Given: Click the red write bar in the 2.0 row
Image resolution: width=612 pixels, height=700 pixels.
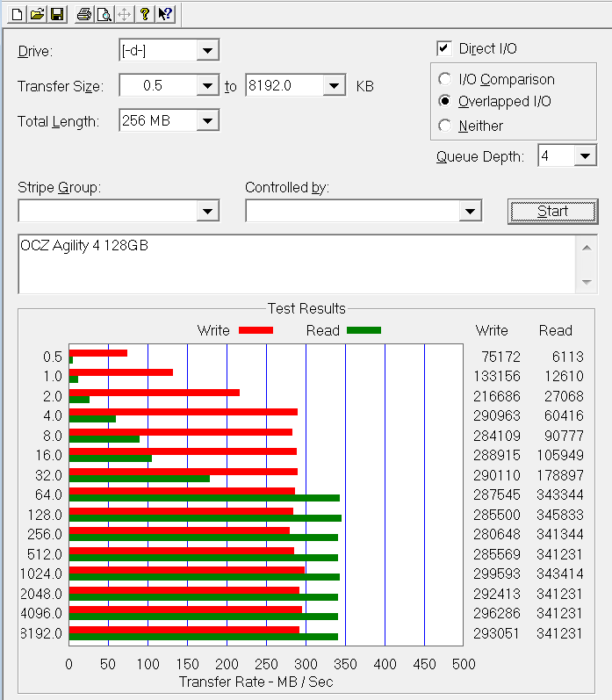Looking at the screenshot, I should click(155, 393).
